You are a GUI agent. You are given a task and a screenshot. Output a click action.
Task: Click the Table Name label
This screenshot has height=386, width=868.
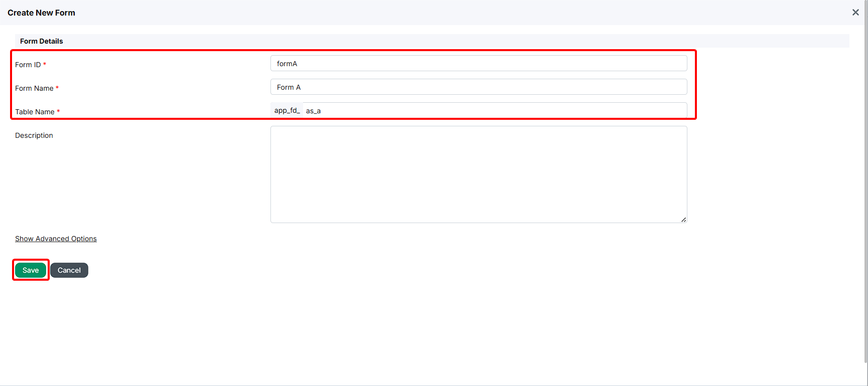click(35, 112)
